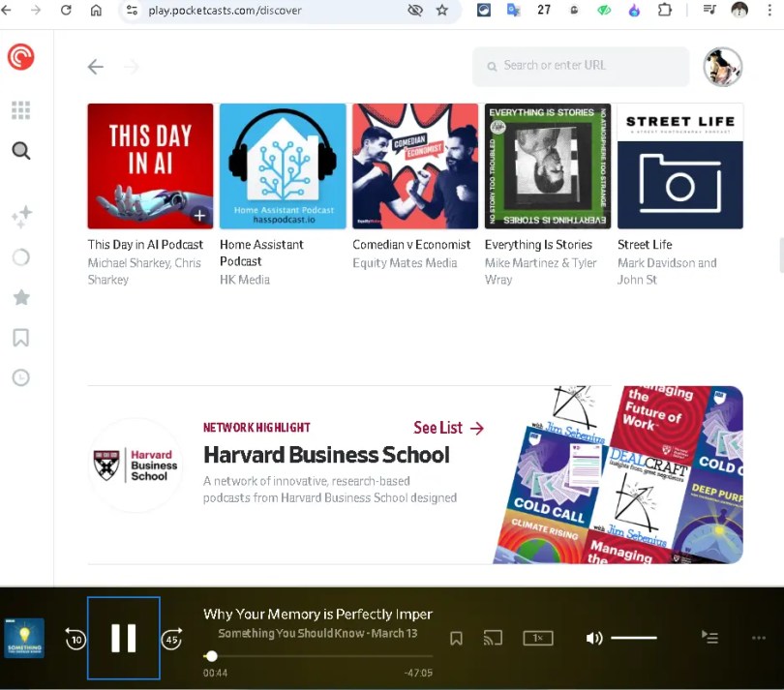
Task: Click the crossed-eye tracking protection icon
Action: 415,10
